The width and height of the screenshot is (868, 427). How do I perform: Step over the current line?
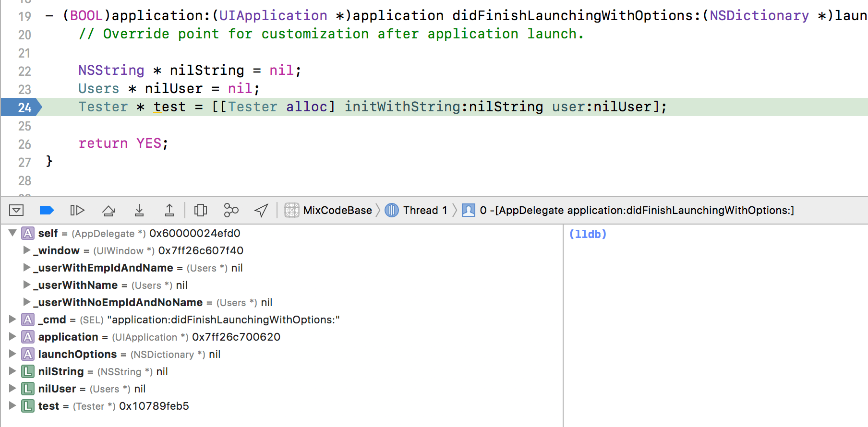(x=109, y=210)
